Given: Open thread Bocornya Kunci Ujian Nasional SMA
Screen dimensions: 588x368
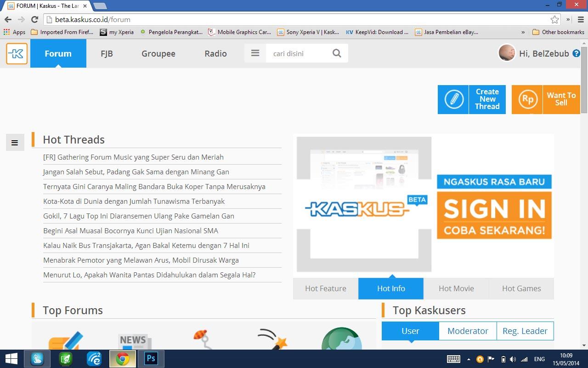Looking at the screenshot, I should pos(130,230).
